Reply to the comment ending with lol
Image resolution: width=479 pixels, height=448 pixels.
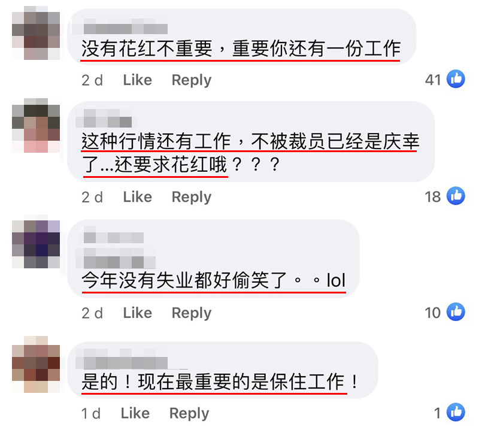tap(192, 313)
